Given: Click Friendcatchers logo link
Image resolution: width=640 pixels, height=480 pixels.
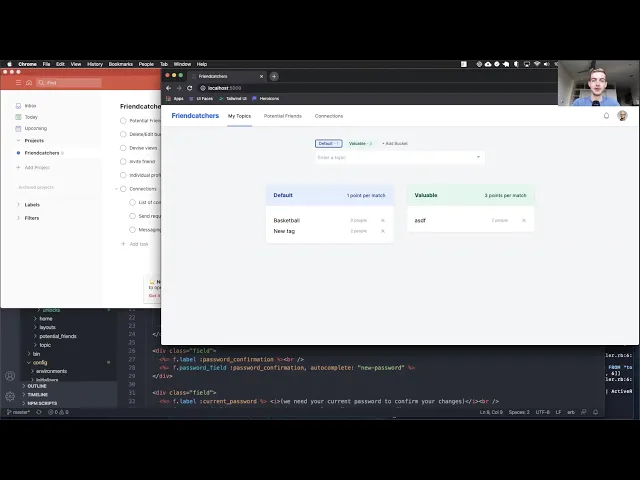Looking at the screenshot, I should [195, 116].
